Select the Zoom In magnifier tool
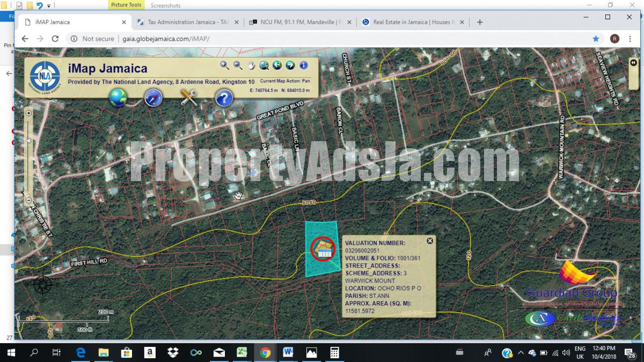The height and width of the screenshot is (362, 644). [x=224, y=65]
